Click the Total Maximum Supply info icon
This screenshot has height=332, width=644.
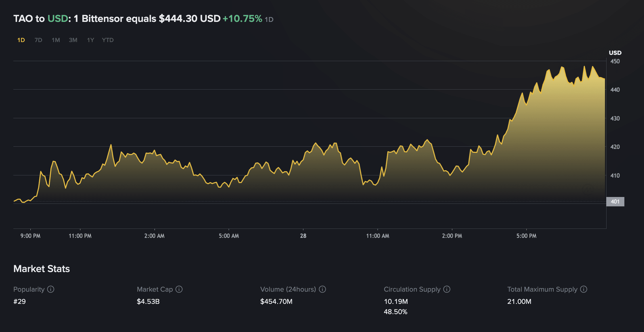(x=584, y=289)
